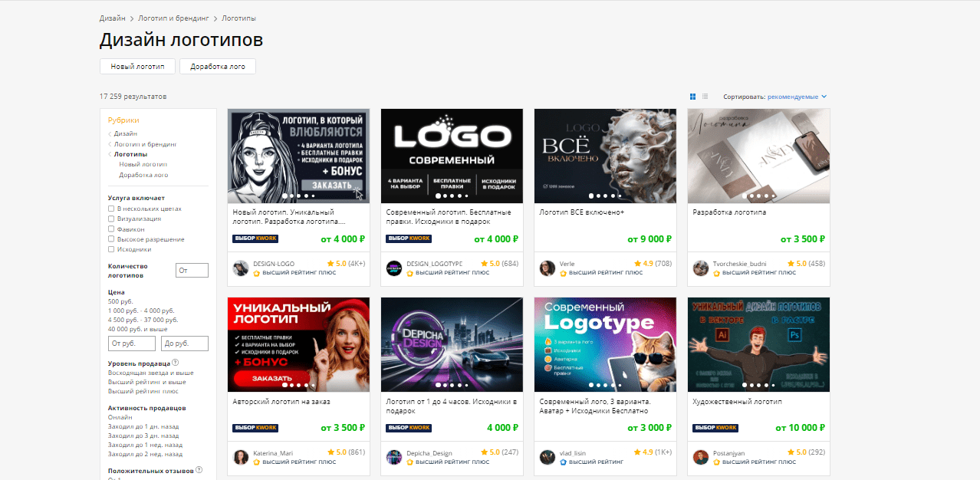The height and width of the screenshot is (480, 980).
Task: Collapse to Логотип и брендинг rubric
Action: (145, 143)
